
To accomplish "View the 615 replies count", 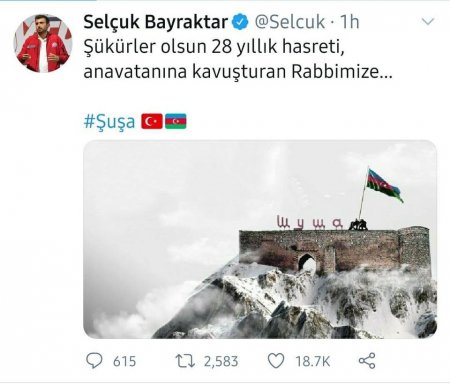I will pyautogui.click(x=124, y=361).
